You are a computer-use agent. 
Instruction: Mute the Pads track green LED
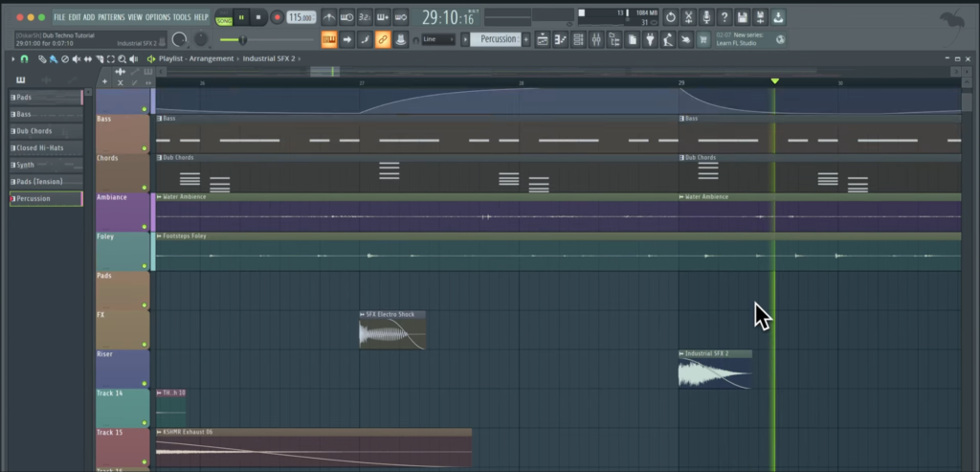pos(145,305)
